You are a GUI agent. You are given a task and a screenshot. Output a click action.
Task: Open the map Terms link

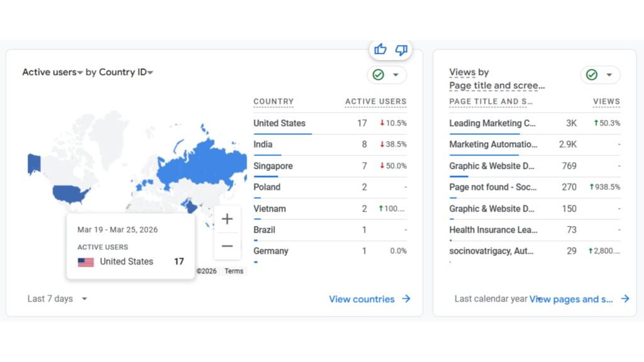click(233, 271)
